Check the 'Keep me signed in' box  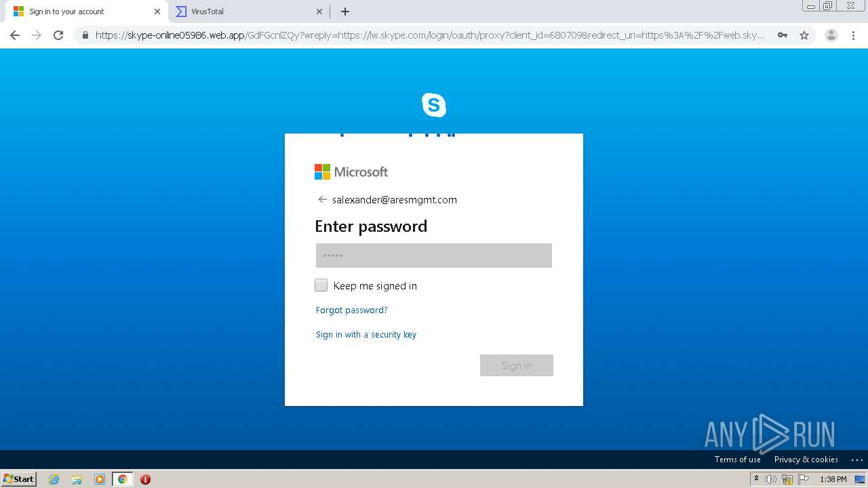click(321, 285)
